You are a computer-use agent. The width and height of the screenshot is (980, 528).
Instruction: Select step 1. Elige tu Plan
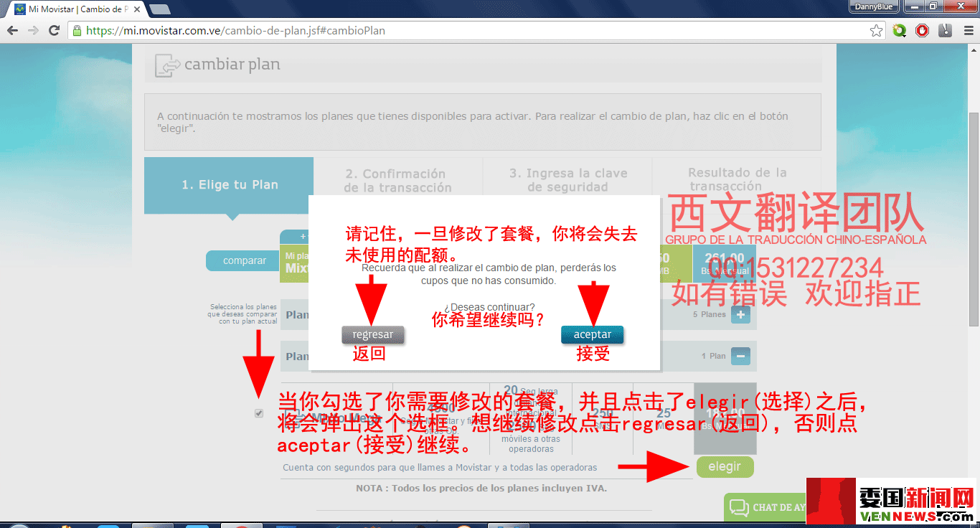229,184
